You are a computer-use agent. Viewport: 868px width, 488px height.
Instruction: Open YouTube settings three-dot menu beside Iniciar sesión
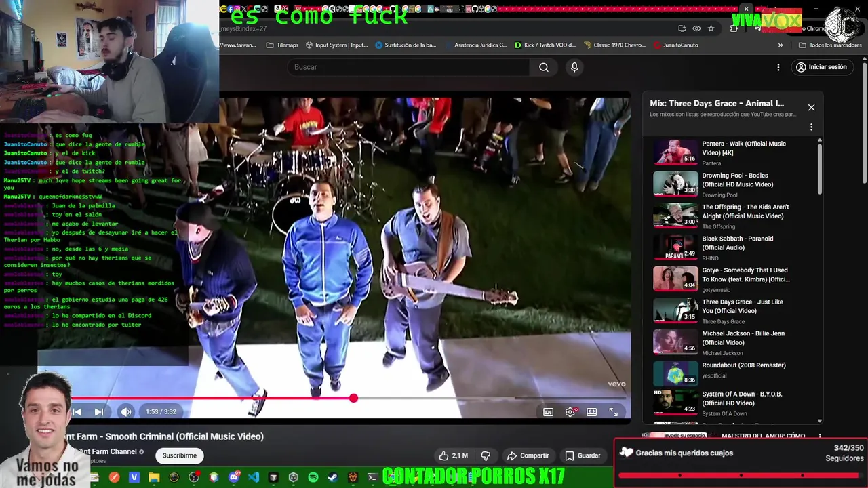(x=778, y=67)
